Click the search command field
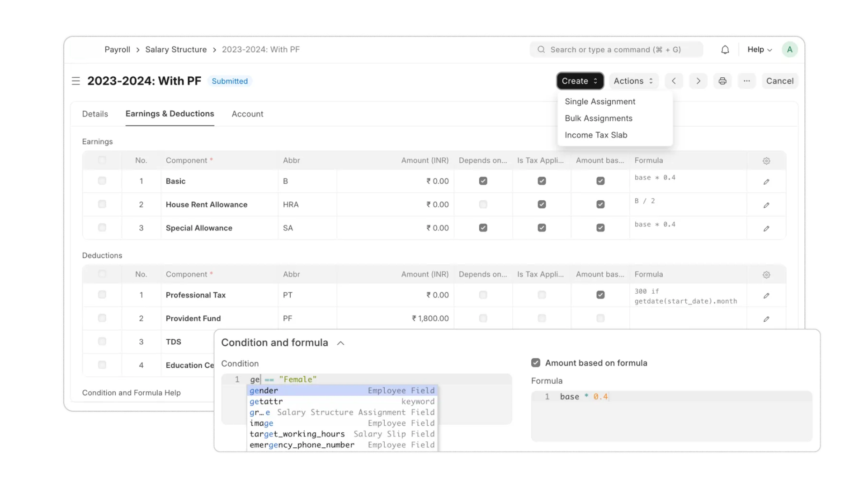Screen dimensions: 868x488 click(x=616, y=50)
